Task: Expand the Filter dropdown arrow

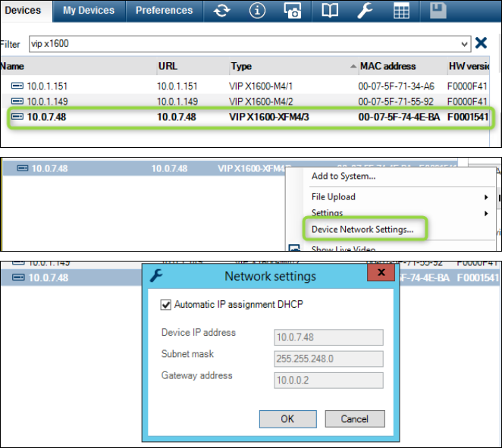Action: pyautogui.click(x=464, y=44)
